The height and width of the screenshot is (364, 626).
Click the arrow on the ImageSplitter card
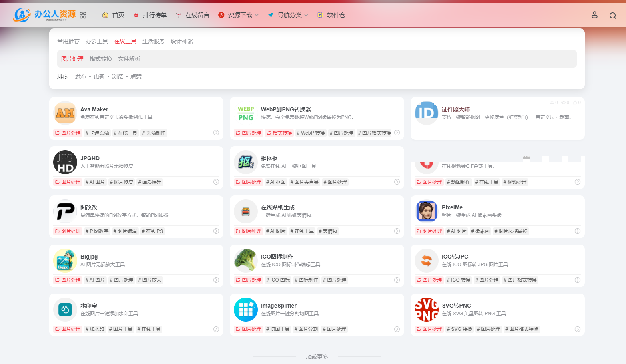point(397,329)
